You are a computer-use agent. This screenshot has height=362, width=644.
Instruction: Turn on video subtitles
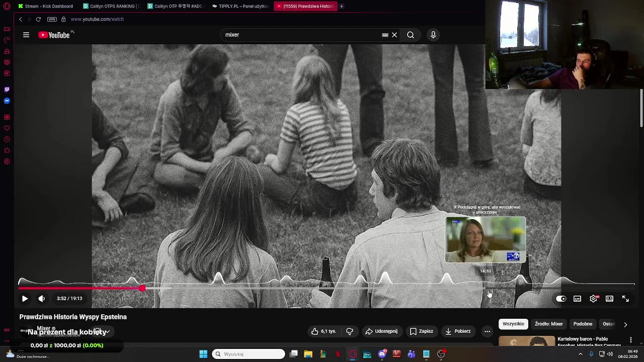pos(577,299)
